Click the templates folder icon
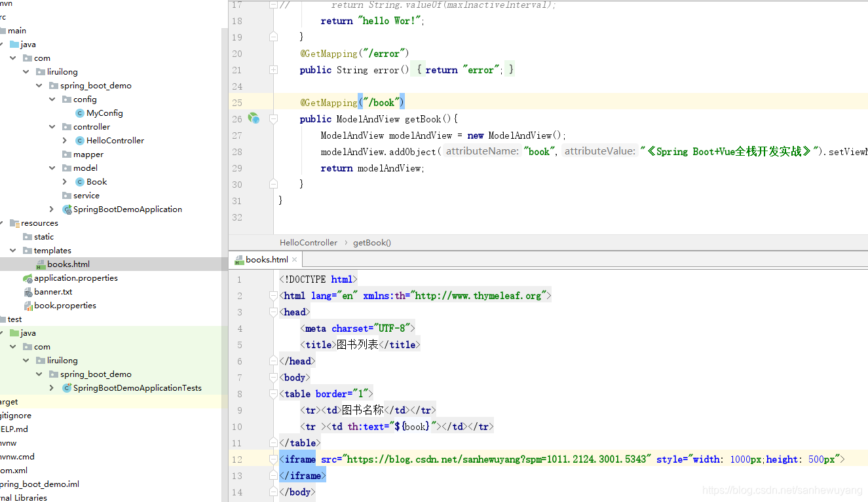The height and width of the screenshot is (502, 868). 28,251
